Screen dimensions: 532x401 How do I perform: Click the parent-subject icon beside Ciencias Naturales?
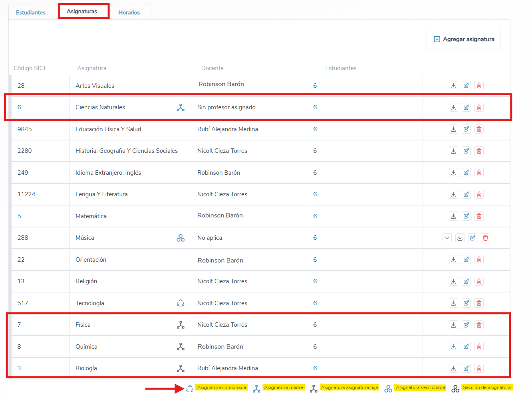tap(181, 107)
